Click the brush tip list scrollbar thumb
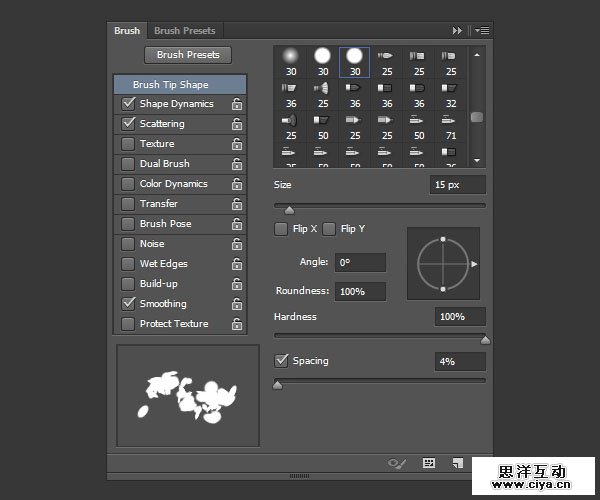Viewport: 600px width, 500px height. (477, 117)
